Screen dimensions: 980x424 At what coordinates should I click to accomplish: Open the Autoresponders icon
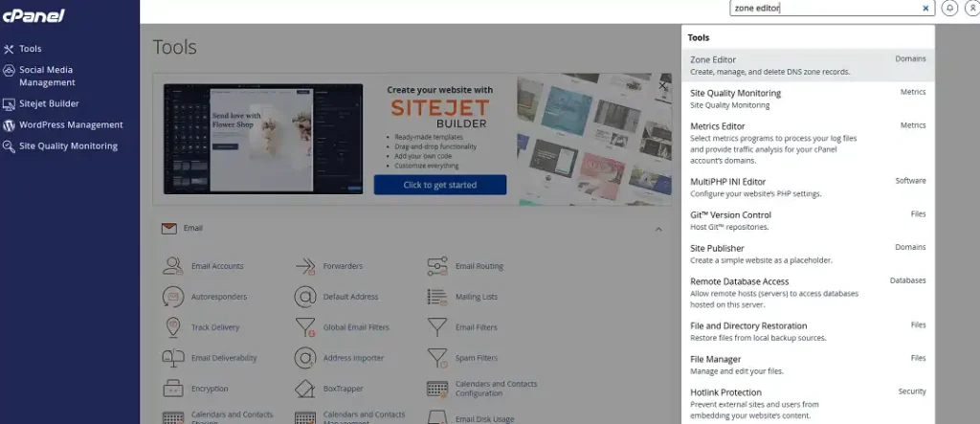tap(173, 297)
